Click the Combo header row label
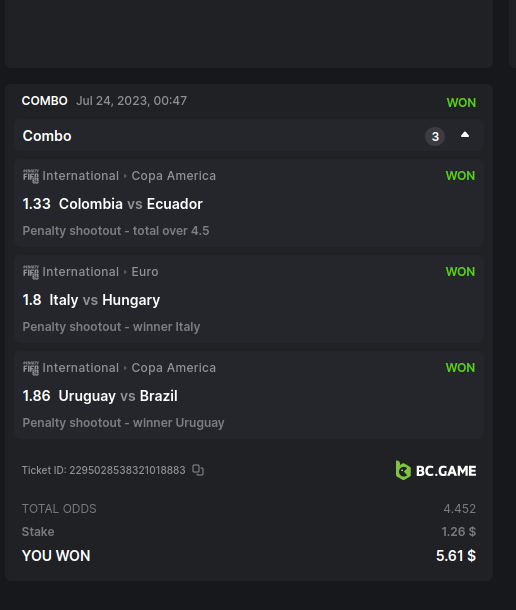This screenshot has width=516, height=610. 47,136
